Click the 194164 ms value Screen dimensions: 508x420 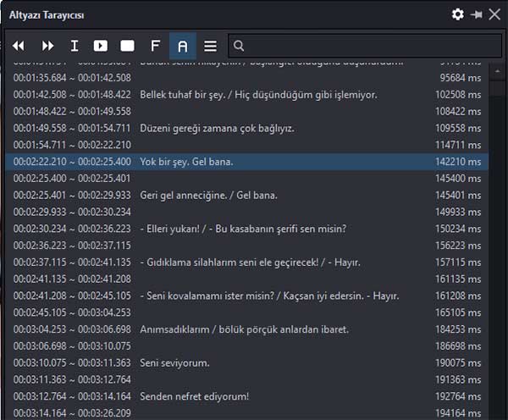[458, 413]
